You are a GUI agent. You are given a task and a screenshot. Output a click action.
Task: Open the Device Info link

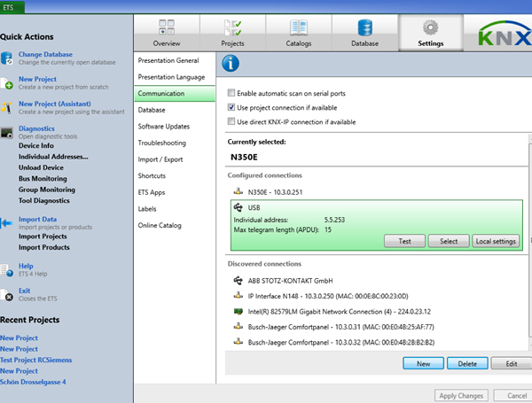[36, 145]
